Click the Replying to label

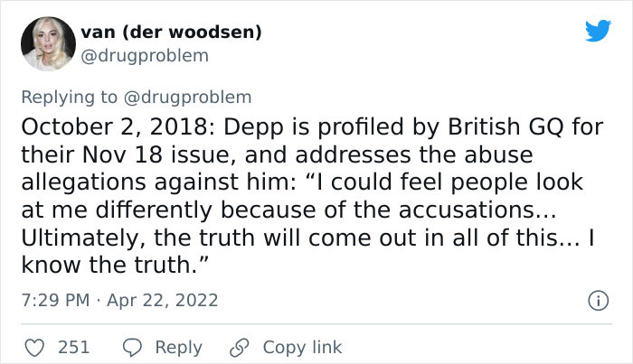pyautogui.click(x=69, y=98)
